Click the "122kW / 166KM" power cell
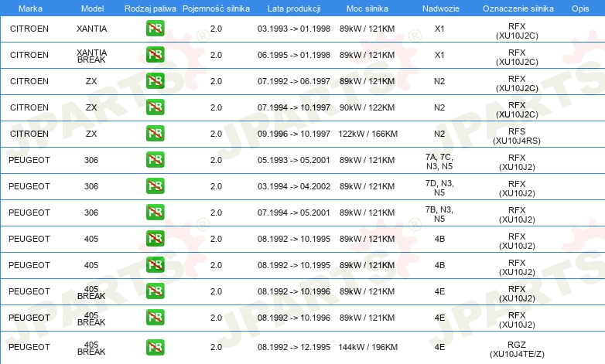This screenshot has height=364, width=605. [368, 134]
